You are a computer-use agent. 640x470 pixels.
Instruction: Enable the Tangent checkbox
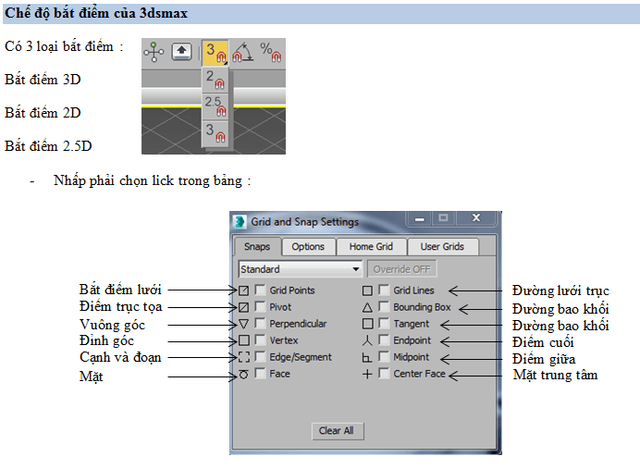tap(384, 323)
